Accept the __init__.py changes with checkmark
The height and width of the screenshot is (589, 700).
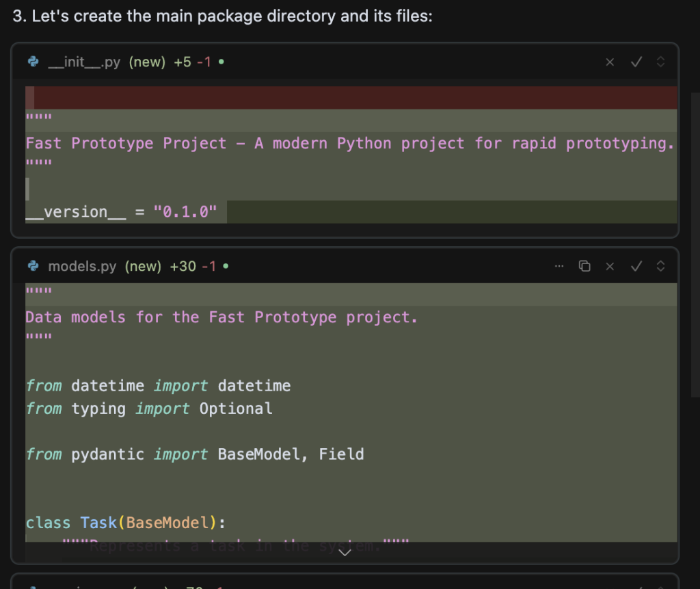(636, 62)
